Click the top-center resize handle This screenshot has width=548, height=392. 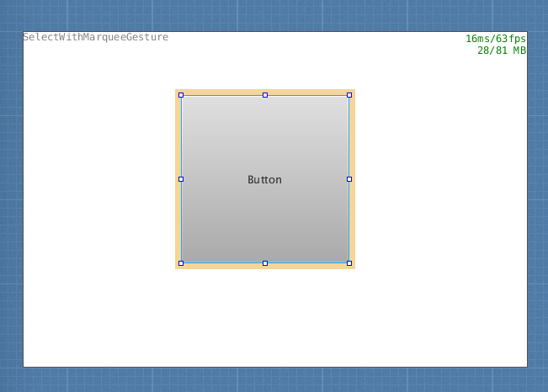coord(265,95)
